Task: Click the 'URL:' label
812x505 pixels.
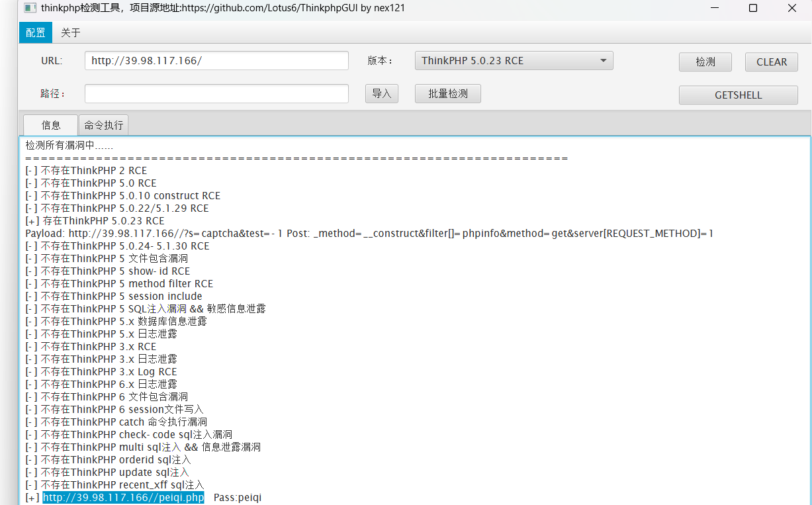Action: click(52, 61)
